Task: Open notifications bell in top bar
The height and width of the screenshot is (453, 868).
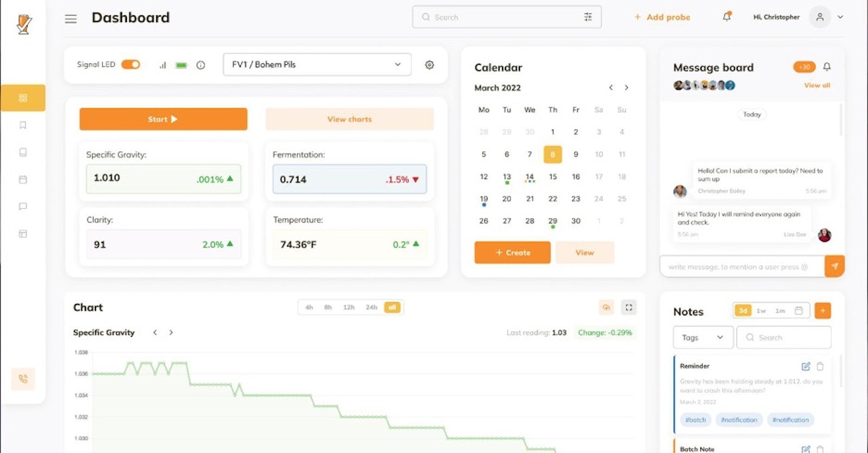Action: [x=726, y=17]
